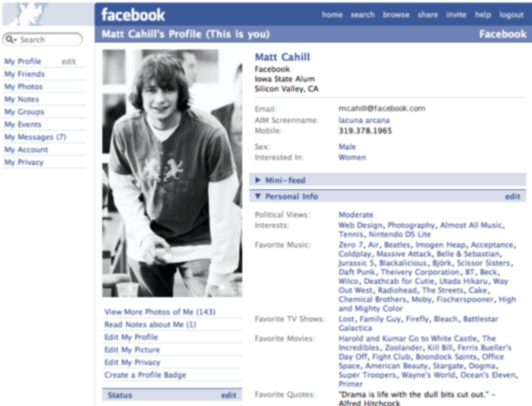Open the invite navigation link
This screenshot has height=406, width=532.
[x=456, y=14]
